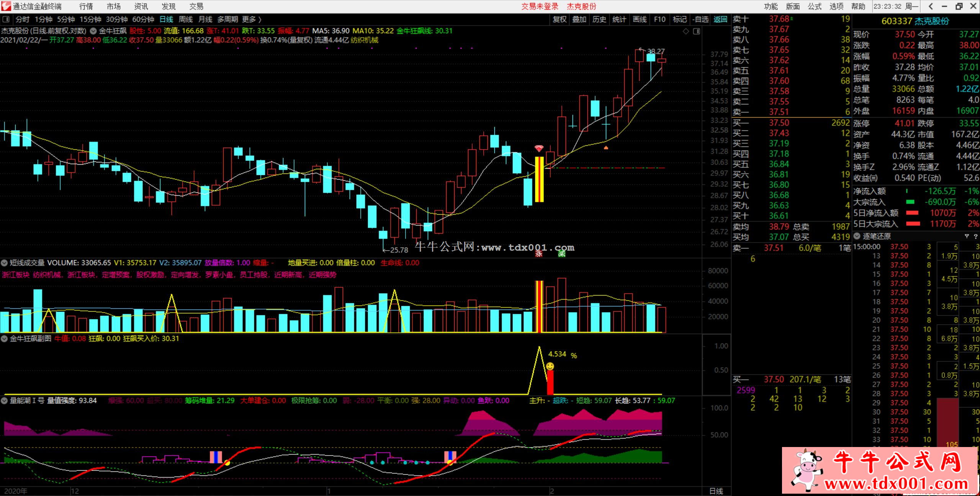This screenshot has height=496, width=980.
Task: Click the red gem signal marker on the chart
Action: 539,148
